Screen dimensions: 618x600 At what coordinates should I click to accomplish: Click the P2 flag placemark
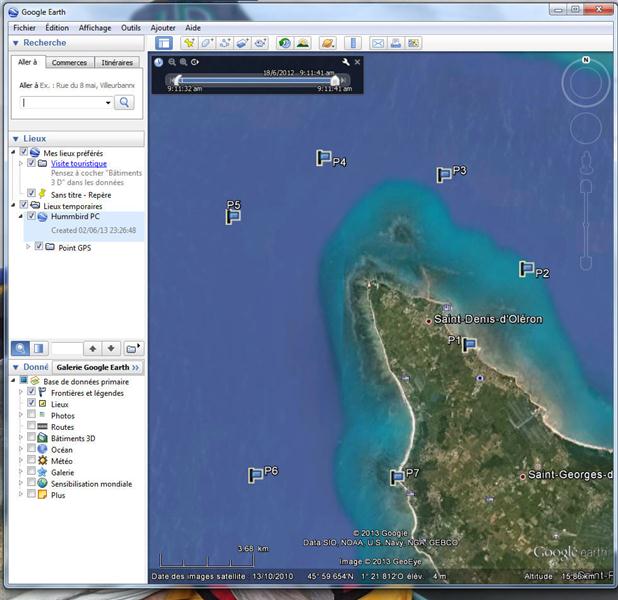coord(527,269)
